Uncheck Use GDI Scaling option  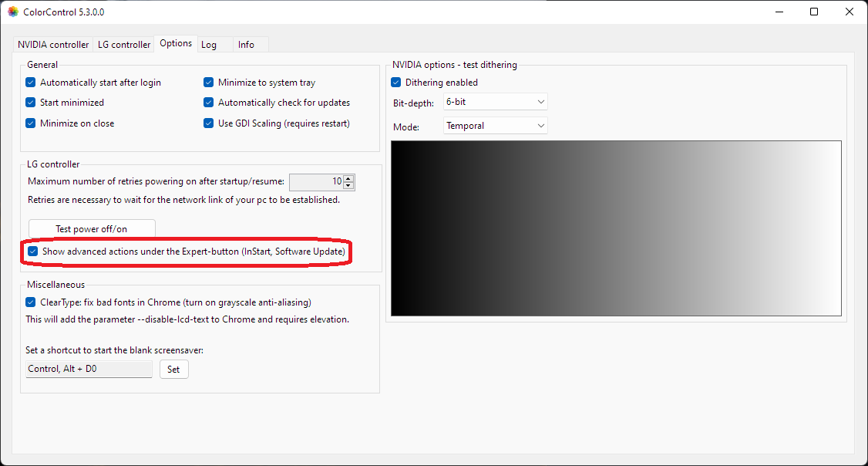pyautogui.click(x=208, y=123)
